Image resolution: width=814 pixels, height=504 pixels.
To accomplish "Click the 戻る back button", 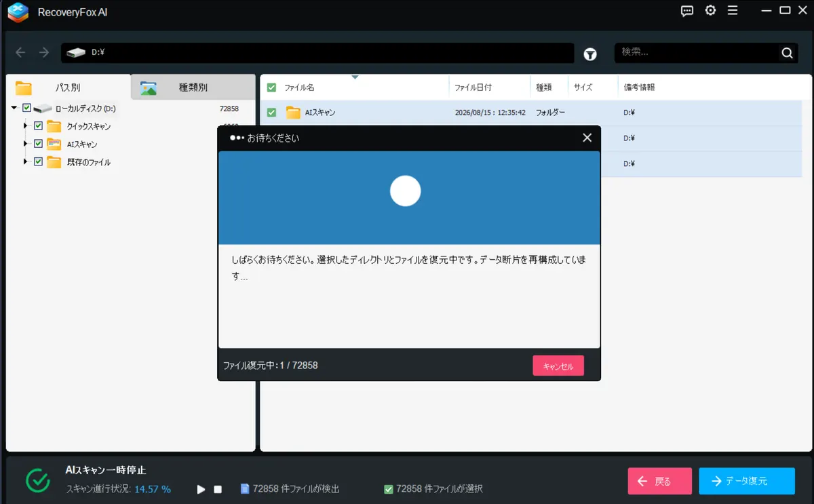I will pos(660,481).
